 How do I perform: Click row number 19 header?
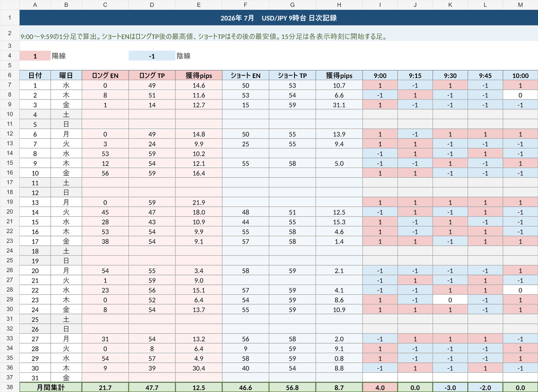point(9,202)
